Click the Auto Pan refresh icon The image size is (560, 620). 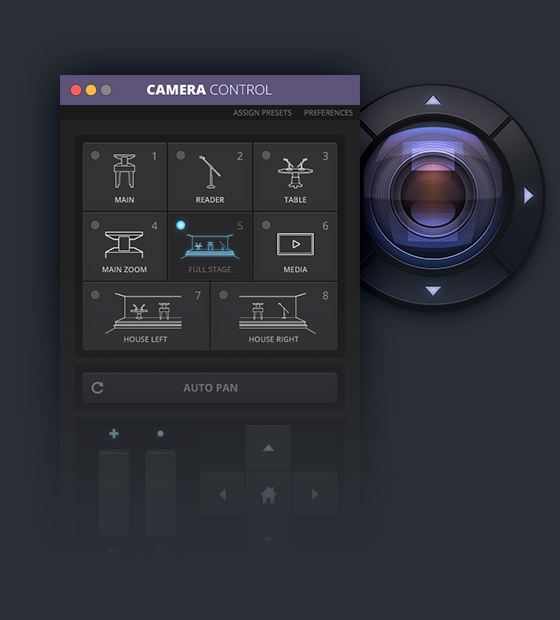tap(97, 388)
